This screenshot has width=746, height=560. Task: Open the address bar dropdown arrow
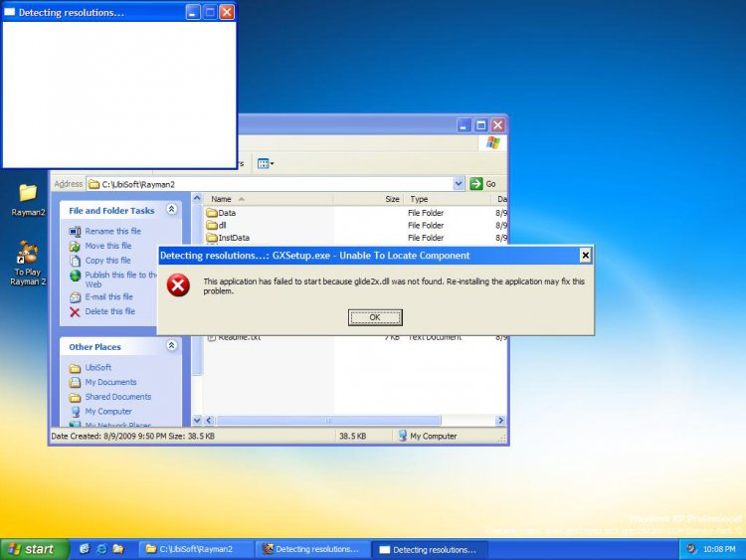click(459, 184)
